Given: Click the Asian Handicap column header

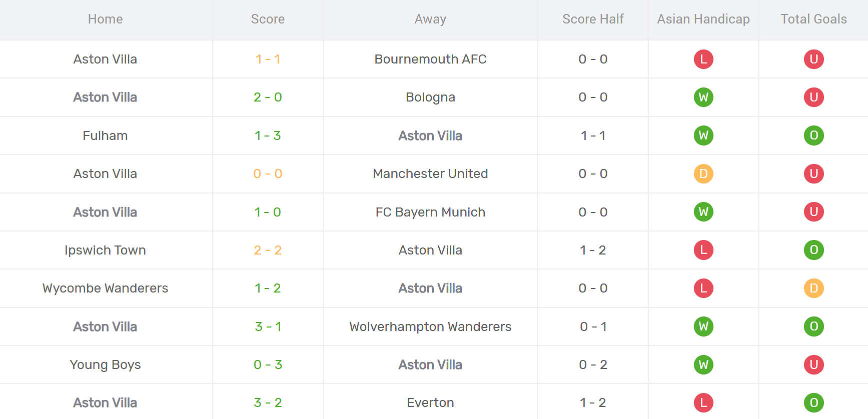Looking at the screenshot, I should point(703,19).
